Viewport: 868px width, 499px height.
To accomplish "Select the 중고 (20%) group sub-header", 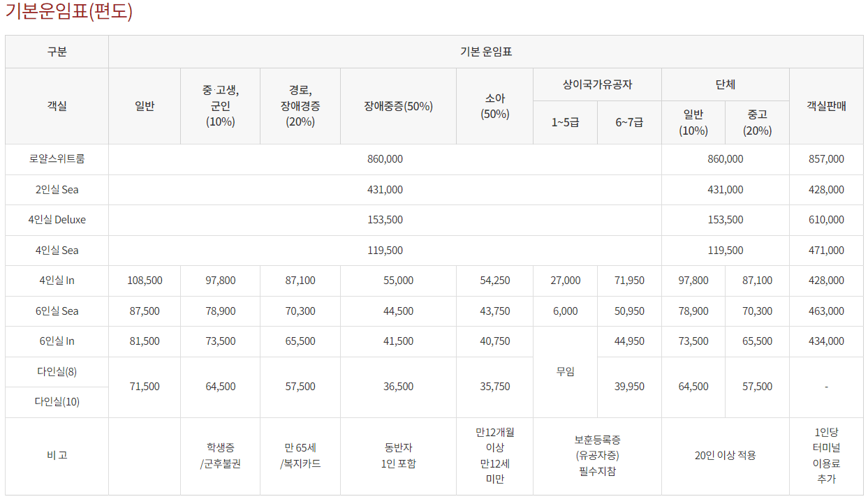I will click(757, 122).
